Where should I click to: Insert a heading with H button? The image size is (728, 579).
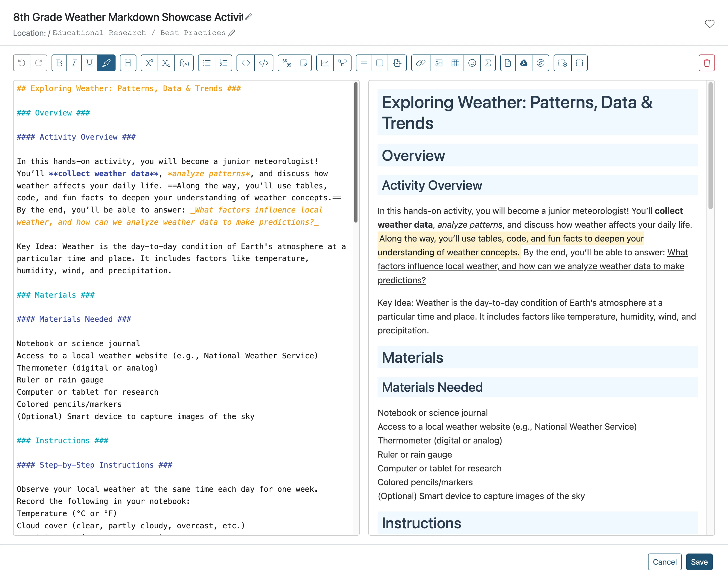[x=128, y=63]
